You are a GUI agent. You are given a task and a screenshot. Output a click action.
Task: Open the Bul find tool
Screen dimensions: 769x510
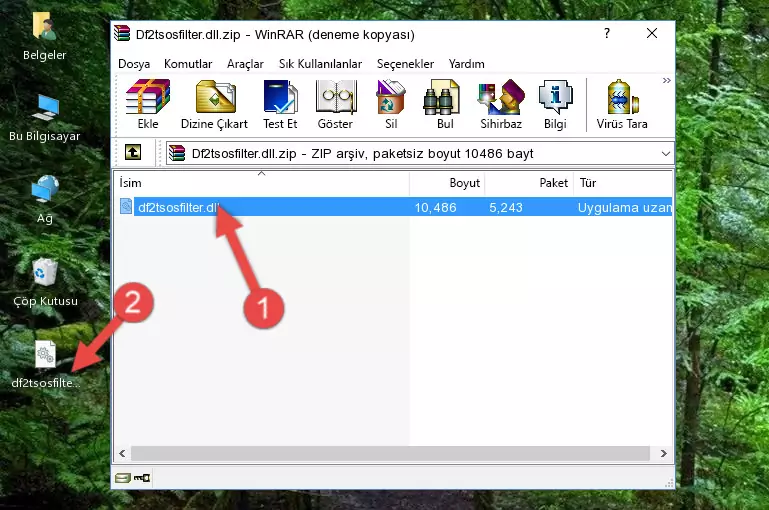click(445, 104)
